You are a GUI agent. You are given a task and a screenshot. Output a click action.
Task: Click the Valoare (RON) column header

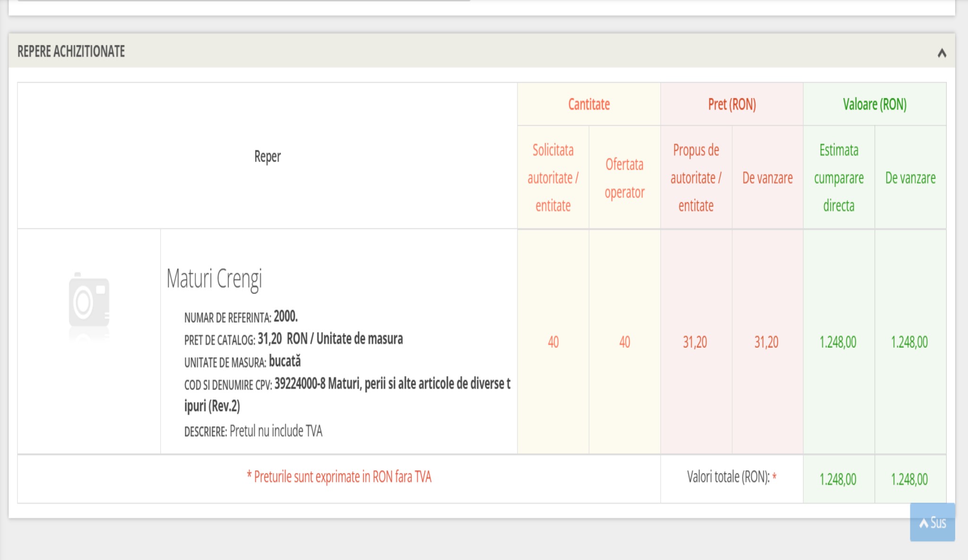(x=874, y=104)
